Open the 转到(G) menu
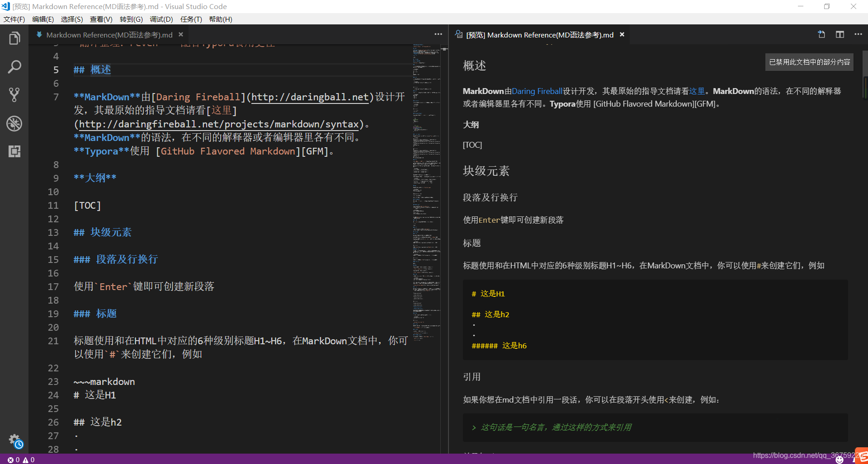This screenshot has height=464, width=868. coord(131,19)
